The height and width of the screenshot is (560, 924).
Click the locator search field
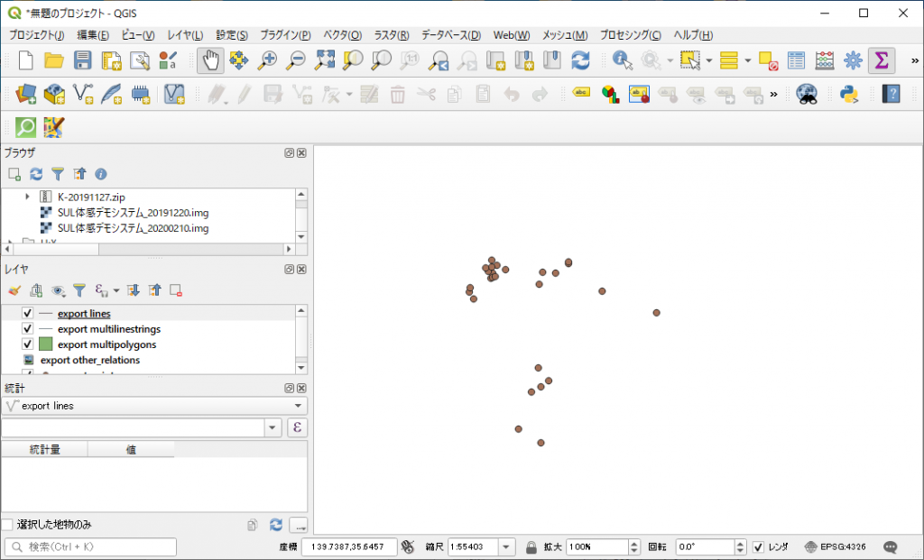[x=90, y=547]
